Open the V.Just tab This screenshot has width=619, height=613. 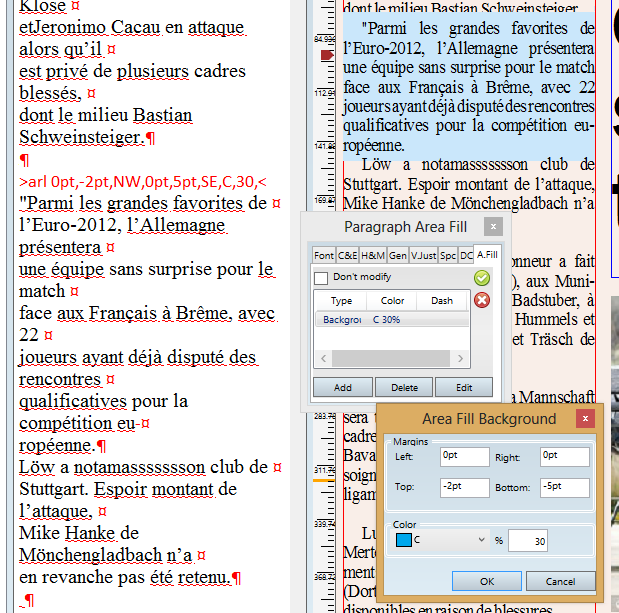(x=423, y=256)
